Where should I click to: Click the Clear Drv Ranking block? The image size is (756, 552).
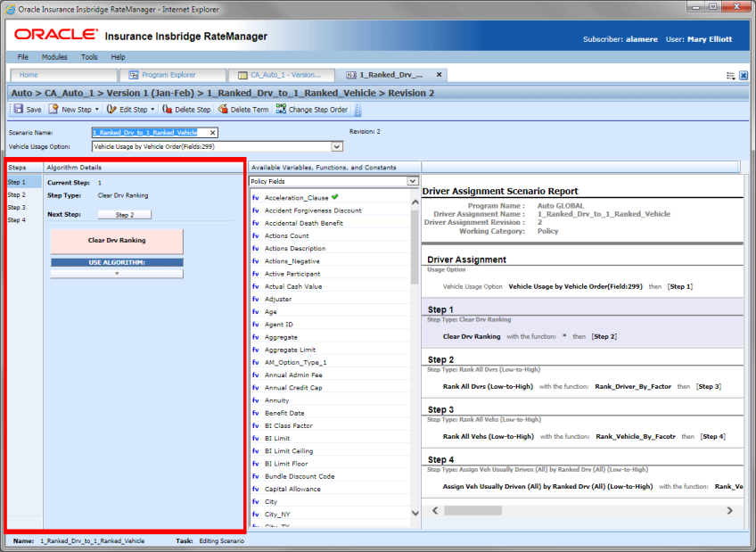[x=117, y=241]
